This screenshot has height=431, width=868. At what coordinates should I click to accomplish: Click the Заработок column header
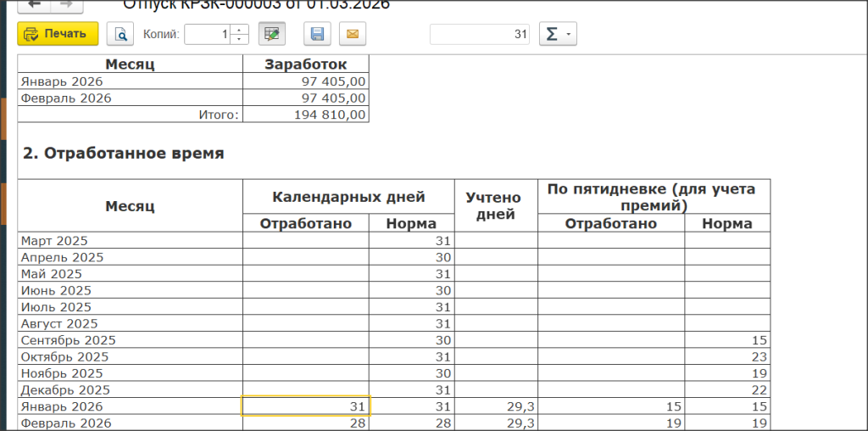click(306, 64)
